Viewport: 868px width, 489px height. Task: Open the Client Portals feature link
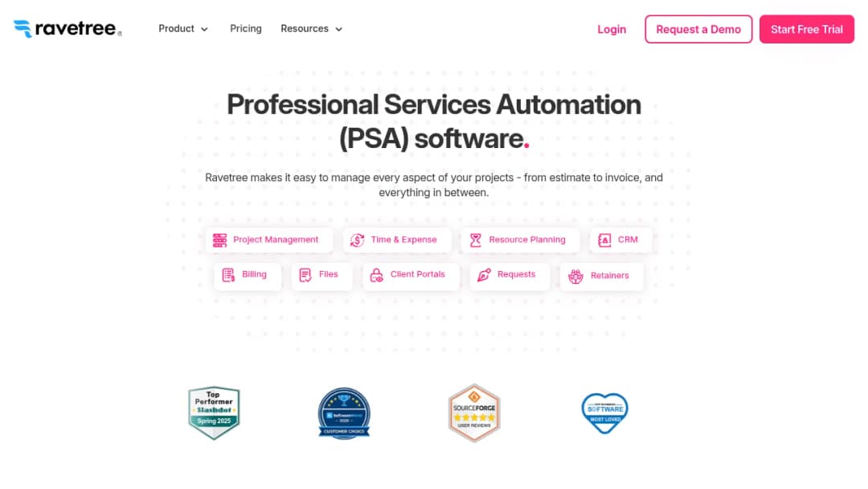click(x=411, y=275)
